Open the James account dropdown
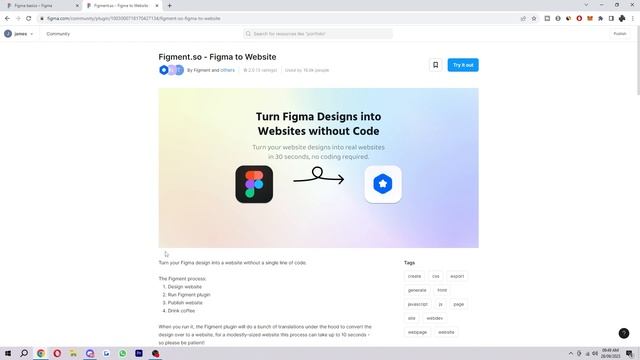Screen dimensions: 640x360 pyautogui.click(x=19, y=34)
